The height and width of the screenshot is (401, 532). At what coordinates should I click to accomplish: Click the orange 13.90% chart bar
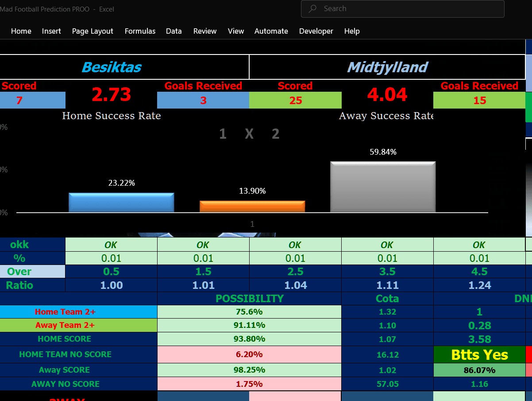(252, 206)
